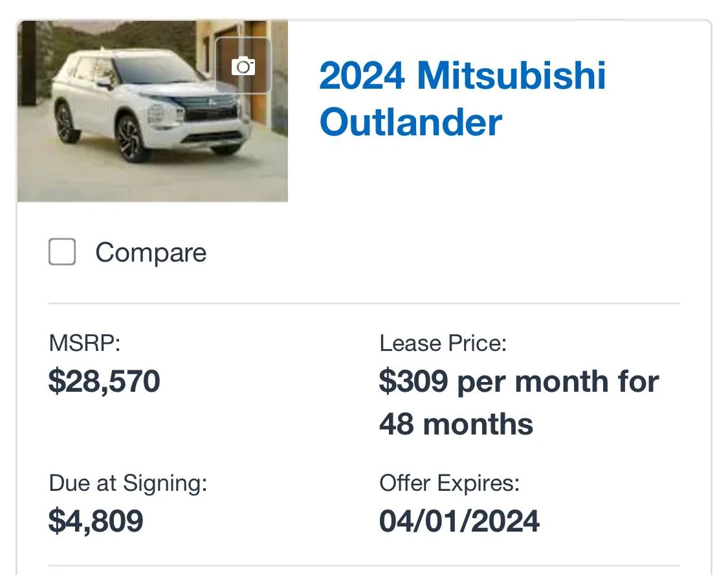Select the Due at Signing label
Screen dimensions: 728x575
(128, 483)
